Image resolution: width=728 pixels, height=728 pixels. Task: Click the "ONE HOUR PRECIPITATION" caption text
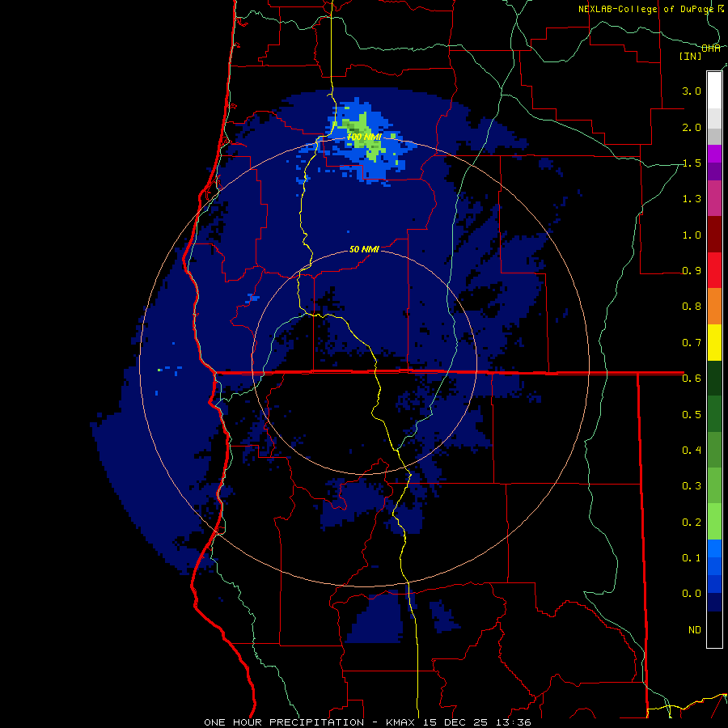pos(284,722)
